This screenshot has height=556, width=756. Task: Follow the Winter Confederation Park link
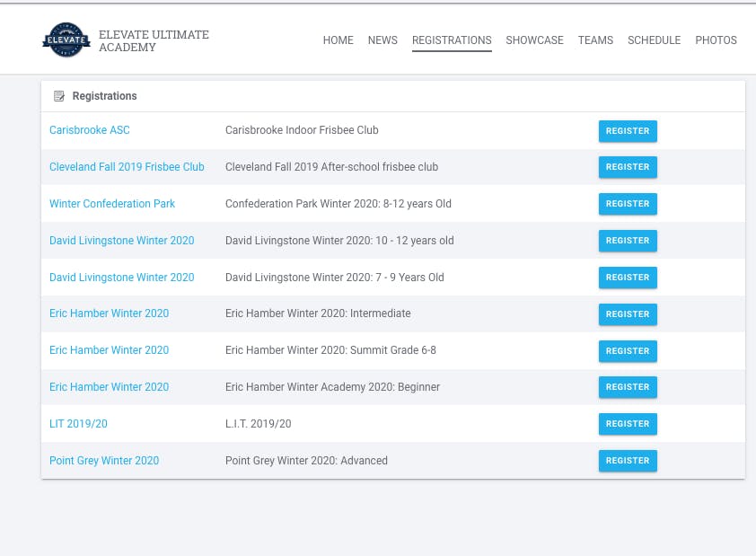click(x=112, y=204)
